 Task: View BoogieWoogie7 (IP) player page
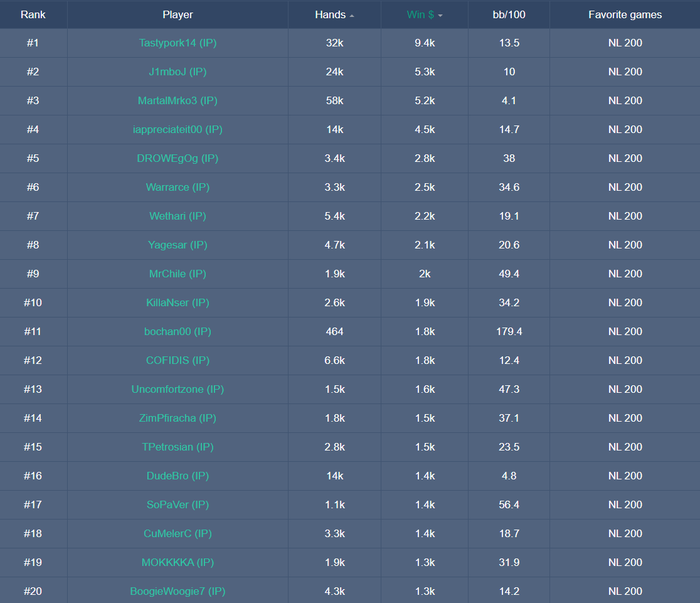tap(178, 591)
